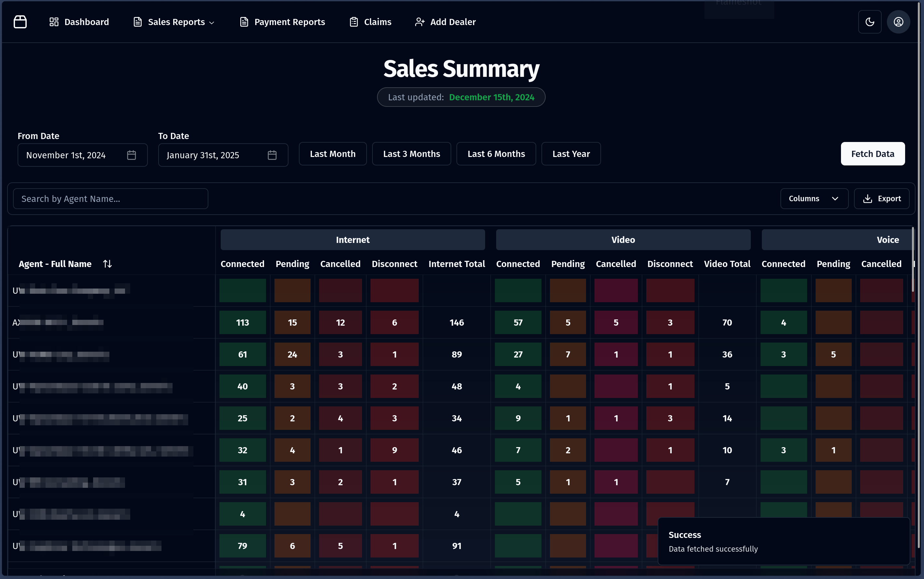Image resolution: width=924 pixels, height=579 pixels.
Task: Select the Dashboard grid icon
Action: tap(54, 21)
